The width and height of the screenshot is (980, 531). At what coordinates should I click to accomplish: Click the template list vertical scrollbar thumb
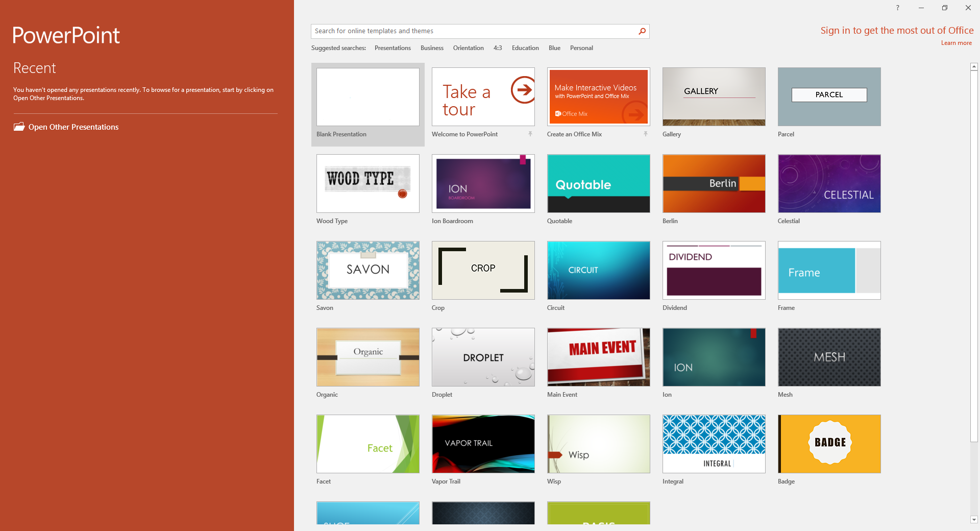974,256
